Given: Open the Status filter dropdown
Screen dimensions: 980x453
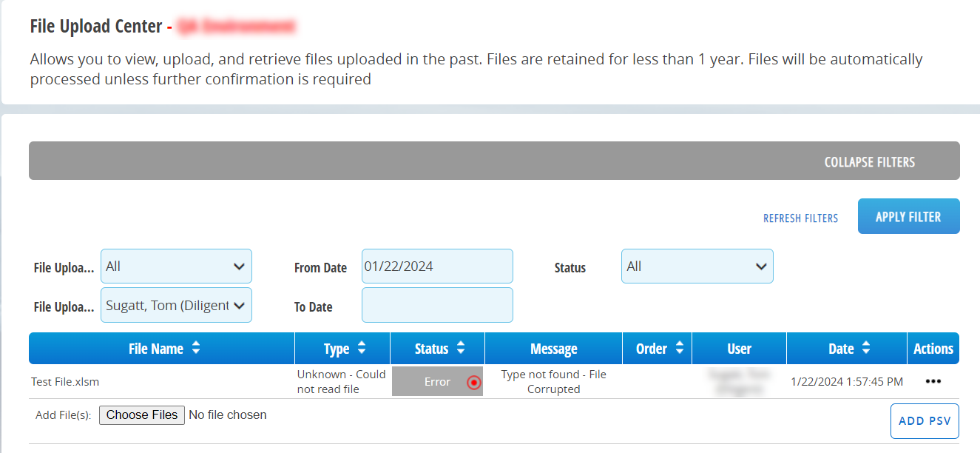Looking at the screenshot, I should 697,266.
